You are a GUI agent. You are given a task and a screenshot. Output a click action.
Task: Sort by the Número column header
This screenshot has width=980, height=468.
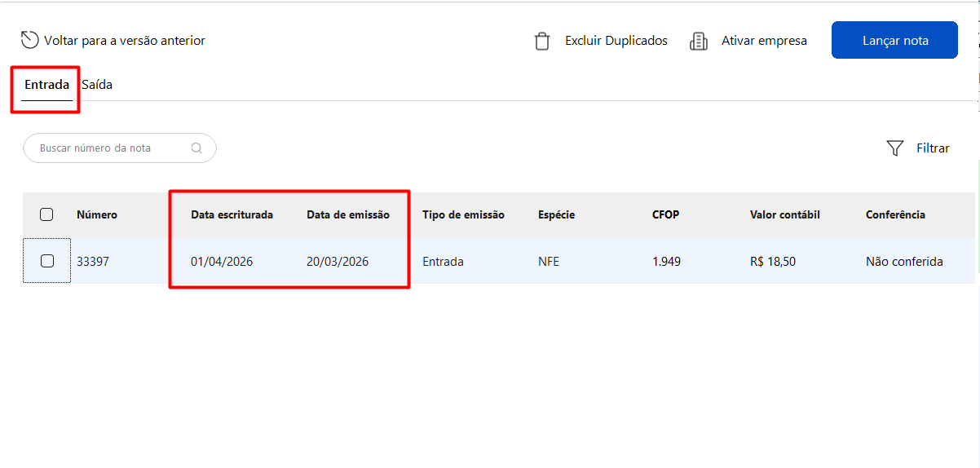click(x=97, y=215)
